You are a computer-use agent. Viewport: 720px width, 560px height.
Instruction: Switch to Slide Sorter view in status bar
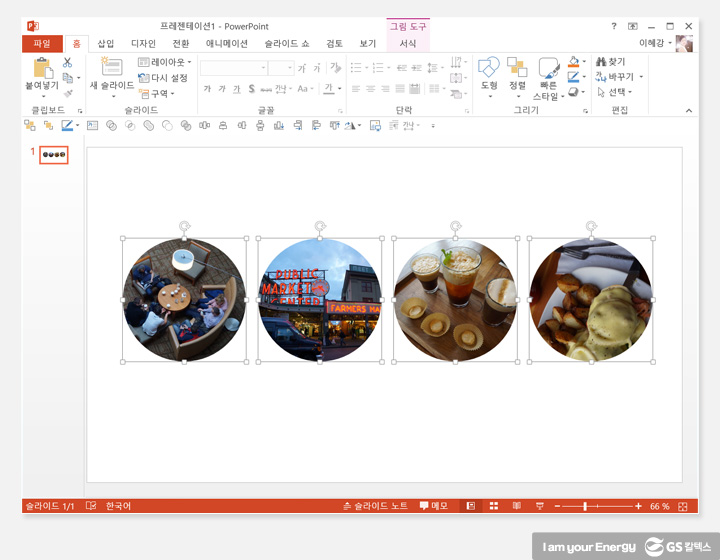pos(494,506)
